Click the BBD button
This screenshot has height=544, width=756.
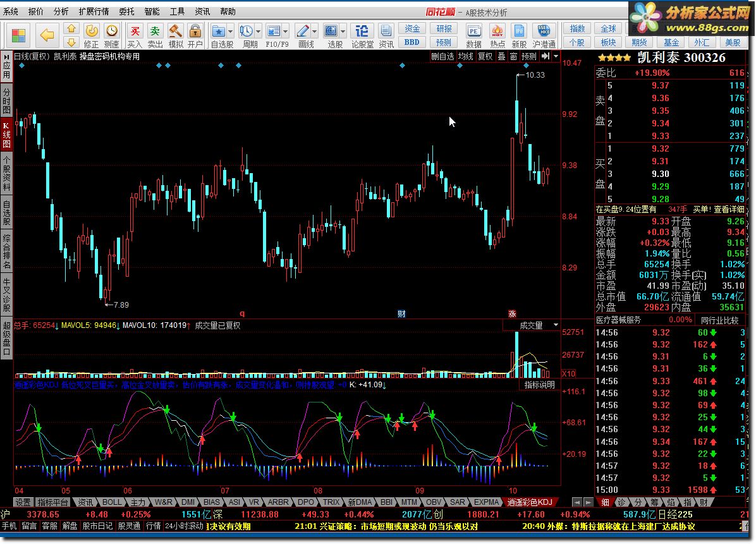[x=412, y=42]
